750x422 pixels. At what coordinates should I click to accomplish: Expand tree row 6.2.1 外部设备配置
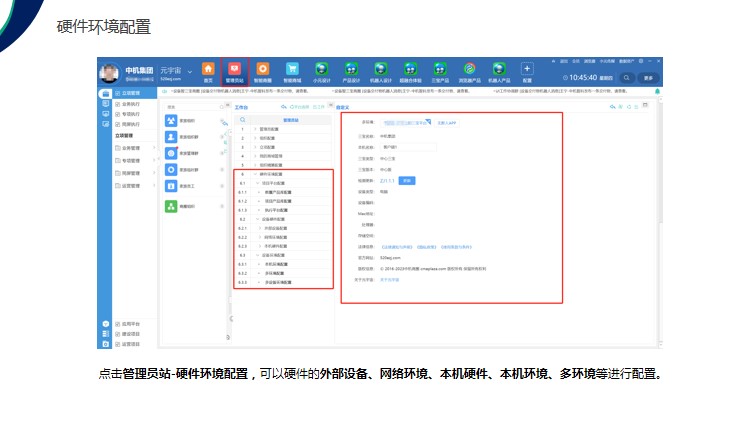[260, 228]
